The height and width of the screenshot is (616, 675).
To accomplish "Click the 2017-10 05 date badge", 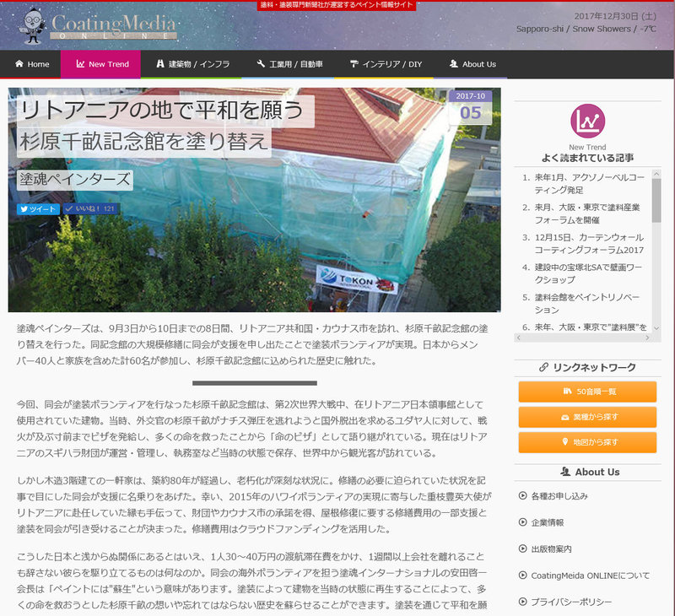I will coord(470,107).
